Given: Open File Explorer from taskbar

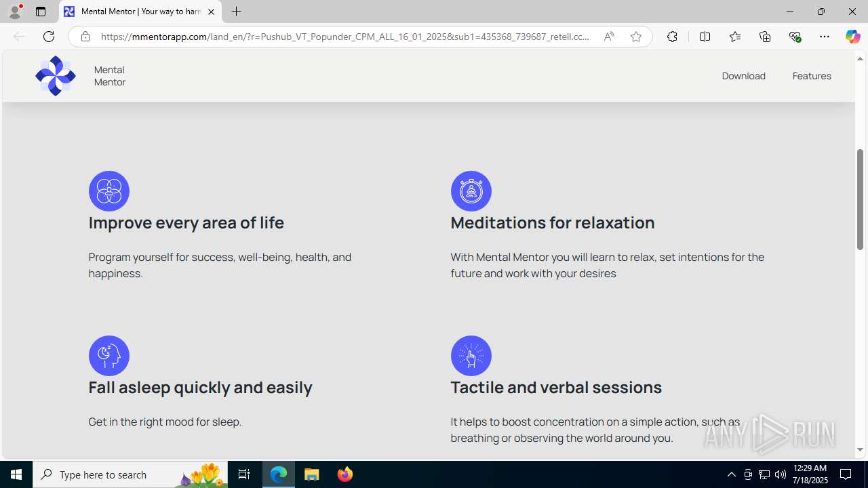Looking at the screenshot, I should point(312,474).
